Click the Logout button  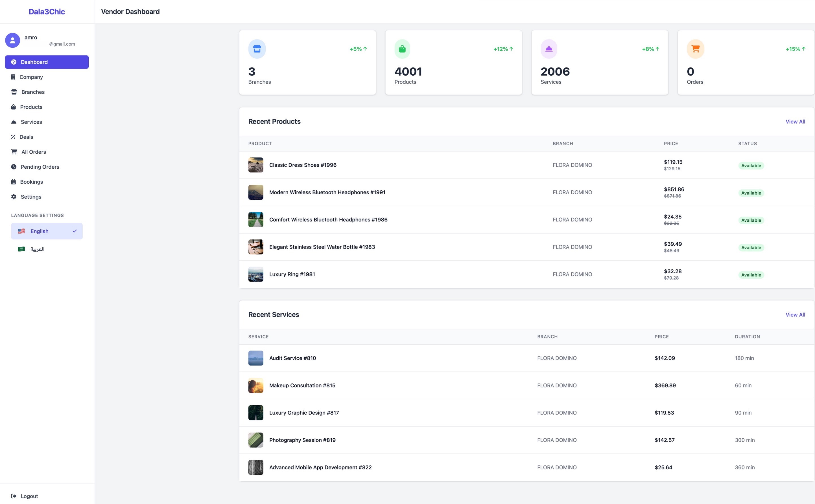coord(24,496)
